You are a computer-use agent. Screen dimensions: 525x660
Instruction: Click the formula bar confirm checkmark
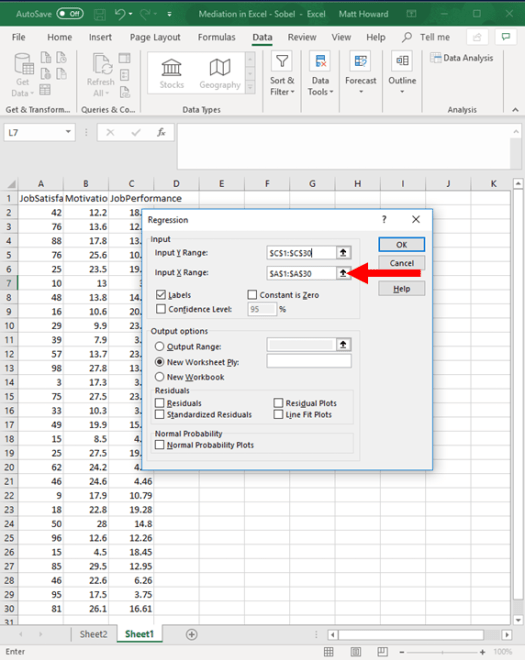click(x=136, y=133)
